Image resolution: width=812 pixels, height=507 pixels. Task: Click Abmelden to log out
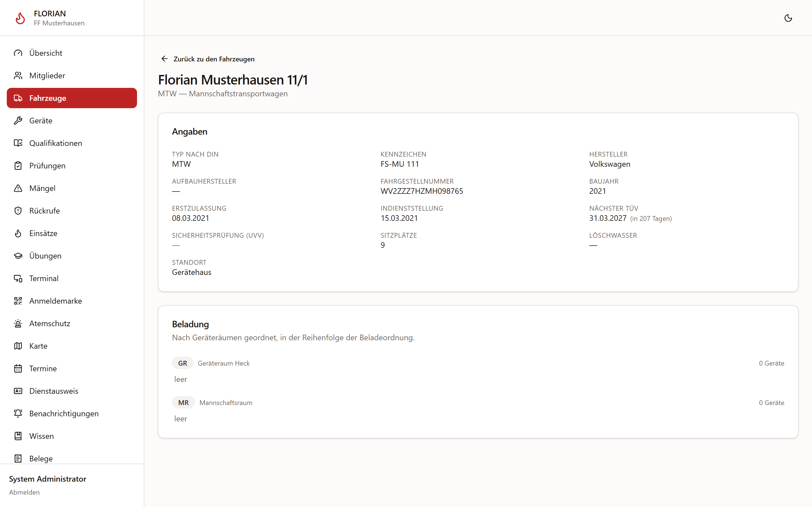pos(24,492)
